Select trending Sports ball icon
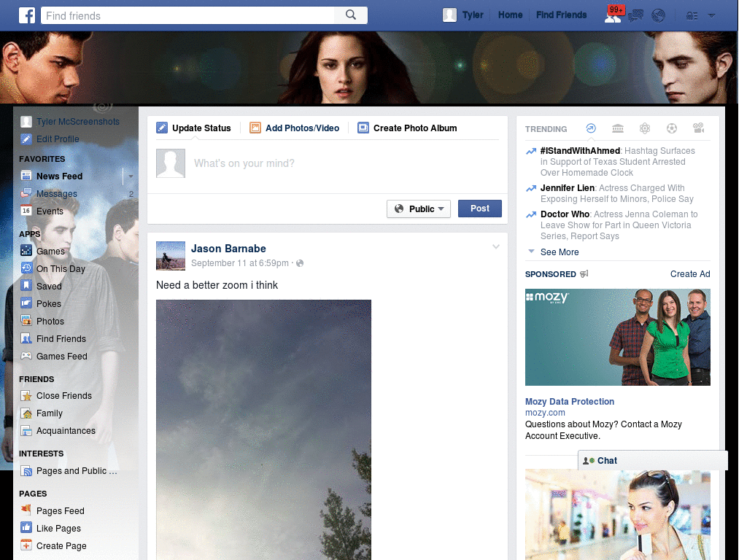The image size is (747, 560). click(x=672, y=128)
